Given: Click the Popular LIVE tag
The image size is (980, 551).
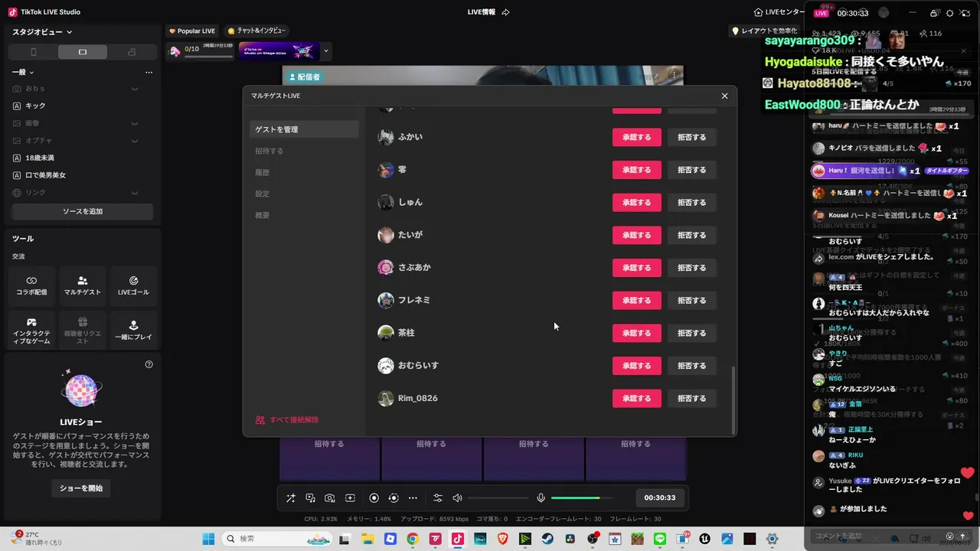Looking at the screenshot, I should tap(192, 31).
